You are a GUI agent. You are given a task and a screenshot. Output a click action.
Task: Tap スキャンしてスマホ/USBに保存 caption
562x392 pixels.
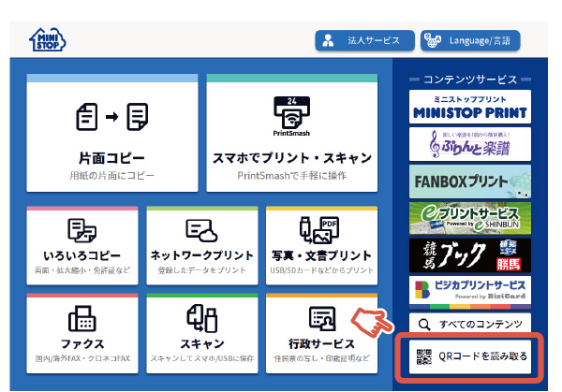(x=201, y=358)
